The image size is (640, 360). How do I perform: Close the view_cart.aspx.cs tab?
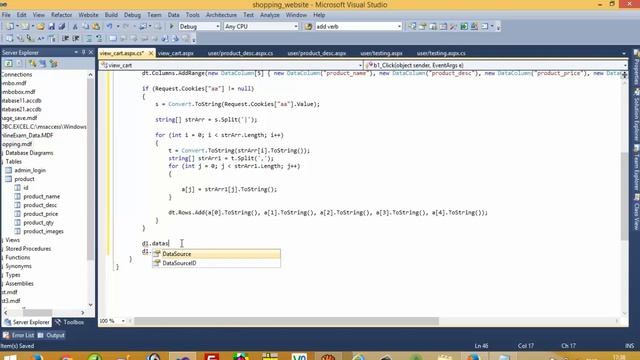pos(151,53)
